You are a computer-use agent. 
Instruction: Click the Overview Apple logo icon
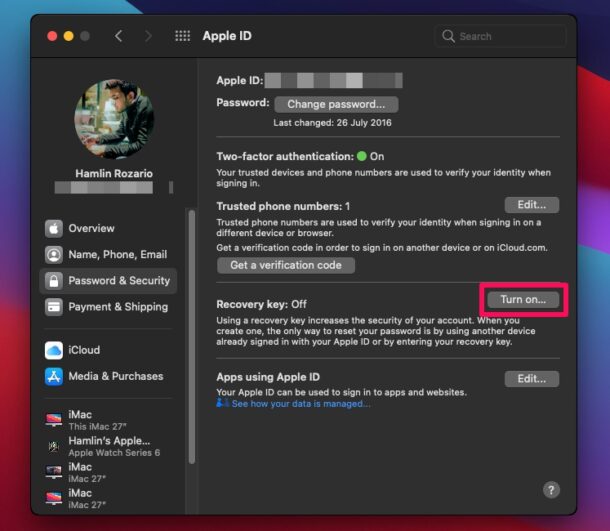click(54, 228)
